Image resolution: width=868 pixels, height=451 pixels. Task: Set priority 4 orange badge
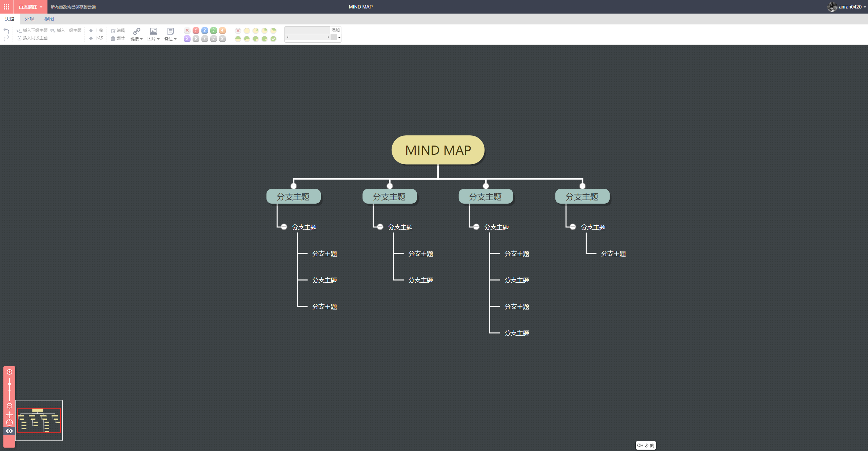(x=222, y=31)
